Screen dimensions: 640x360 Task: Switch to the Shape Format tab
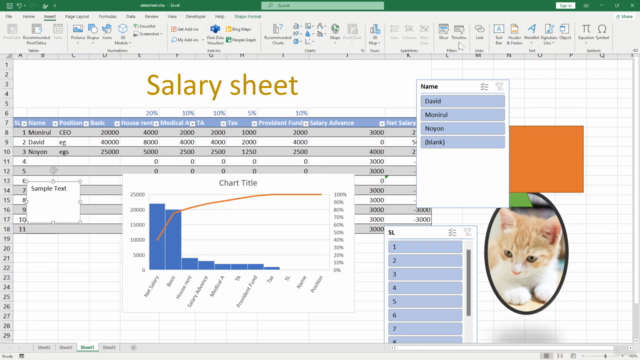click(247, 16)
